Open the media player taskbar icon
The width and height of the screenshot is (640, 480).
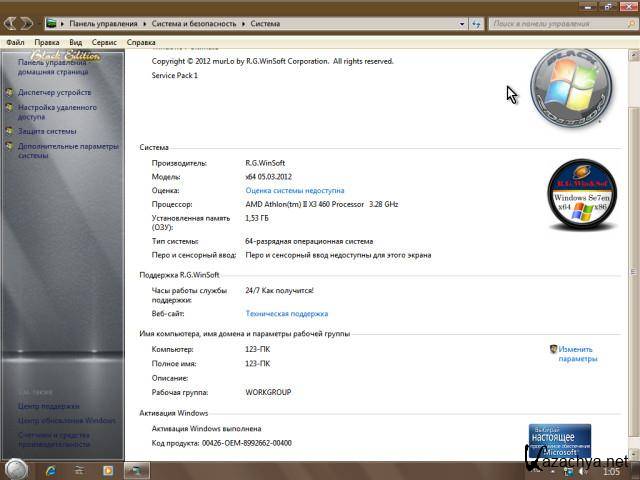tap(107, 469)
